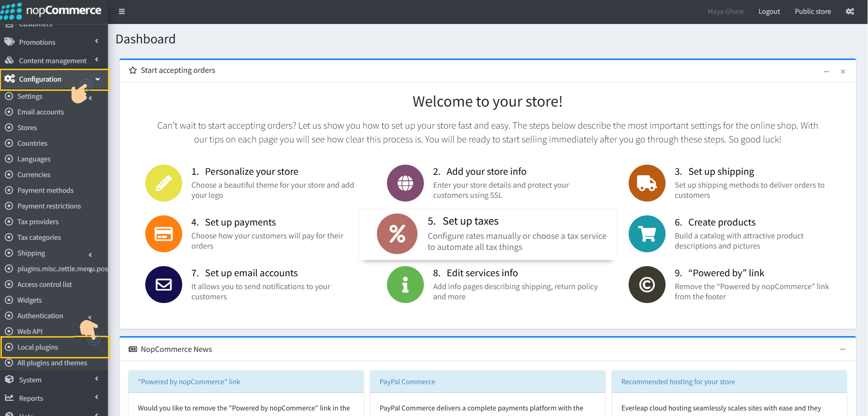This screenshot has height=416, width=868.
Task: Click the orange truck shipping icon
Action: pos(647,183)
